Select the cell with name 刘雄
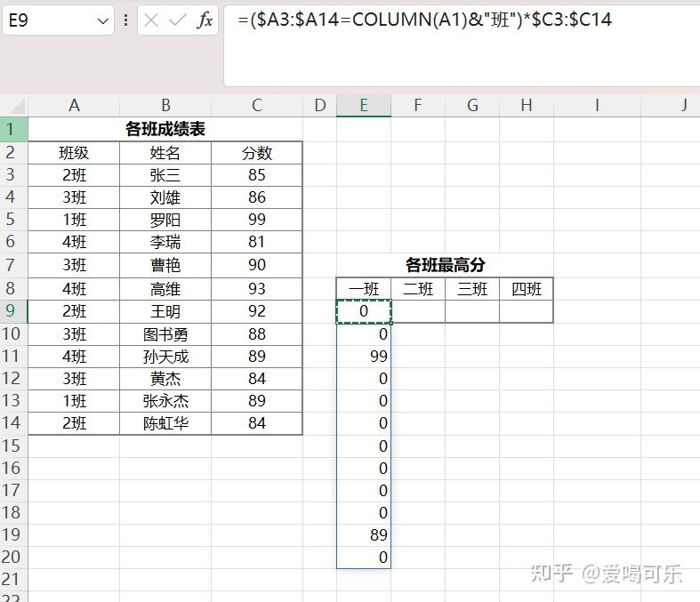The image size is (700, 602). click(165, 197)
